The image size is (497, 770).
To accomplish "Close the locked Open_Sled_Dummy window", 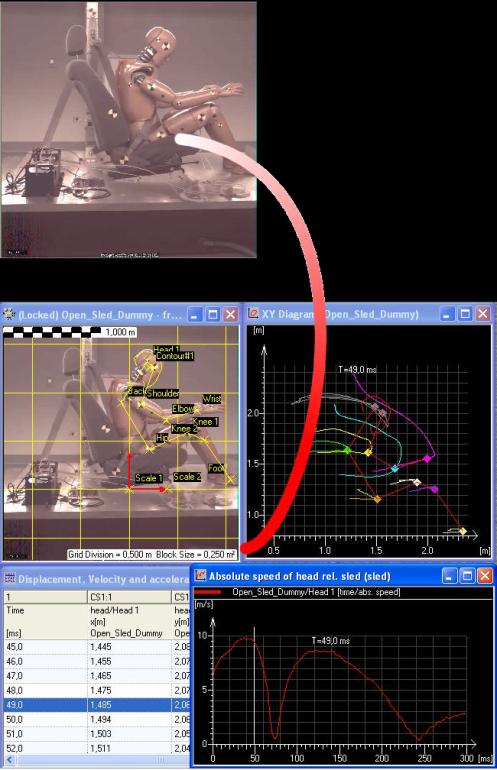I will [230, 314].
